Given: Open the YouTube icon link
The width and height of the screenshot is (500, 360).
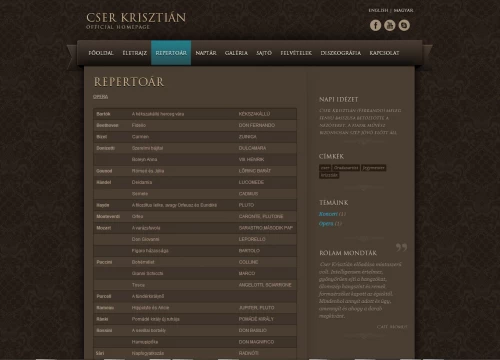Looking at the screenshot, I should 390,25.
